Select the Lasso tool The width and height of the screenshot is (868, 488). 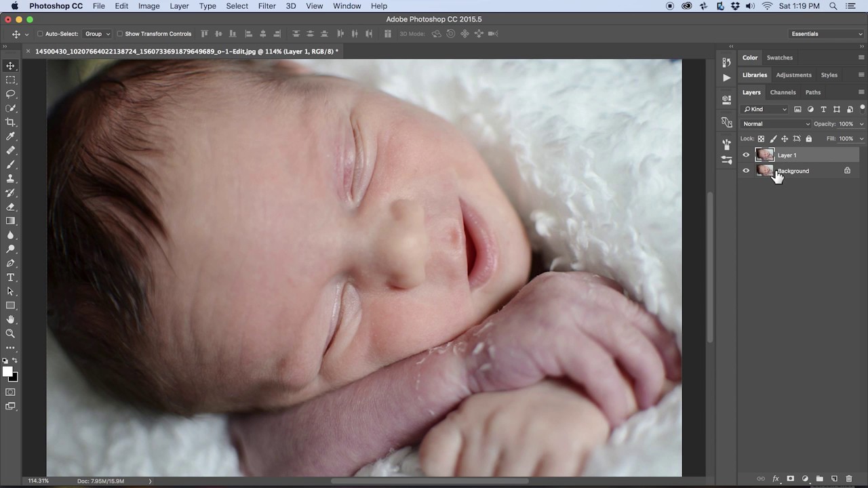pyautogui.click(x=10, y=94)
